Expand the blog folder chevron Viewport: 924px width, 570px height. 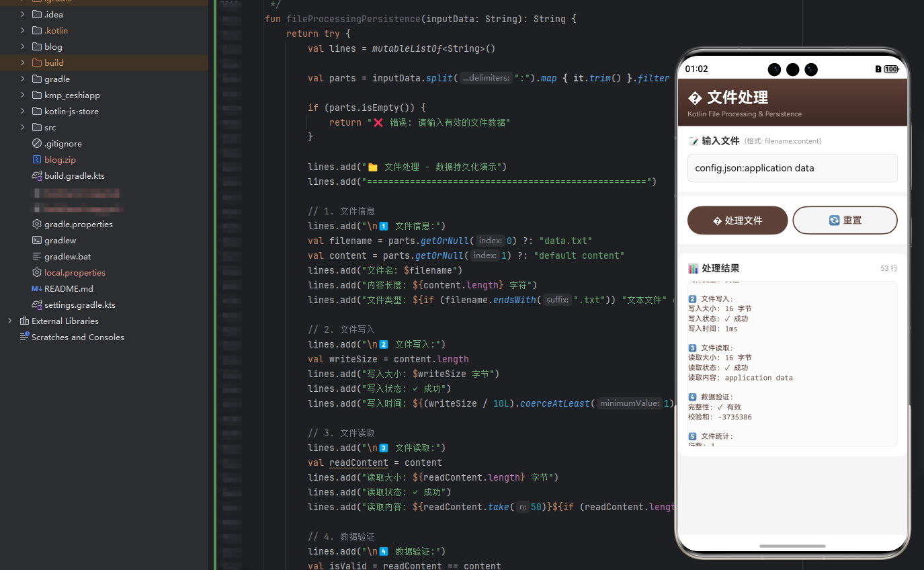[23, 46]
